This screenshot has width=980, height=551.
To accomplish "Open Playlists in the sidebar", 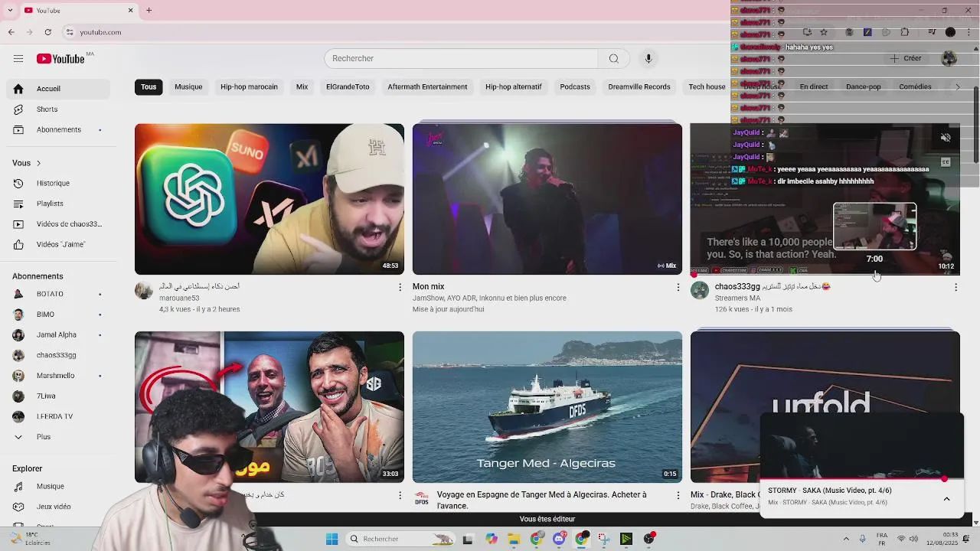I will pos(57,204).
